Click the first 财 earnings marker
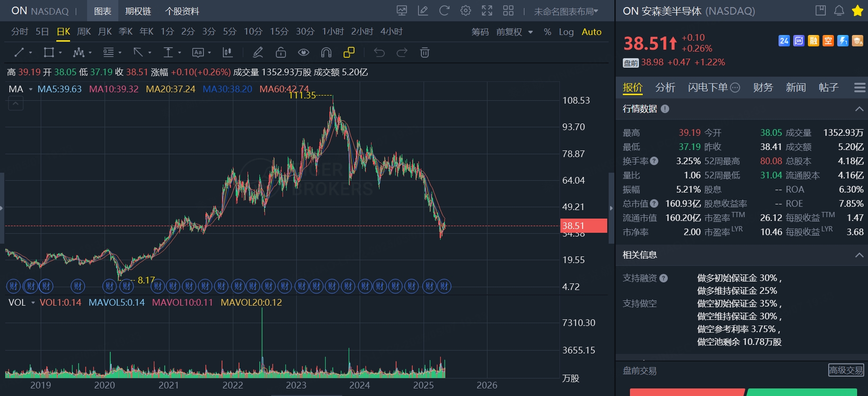 click(x=13, y=286)
